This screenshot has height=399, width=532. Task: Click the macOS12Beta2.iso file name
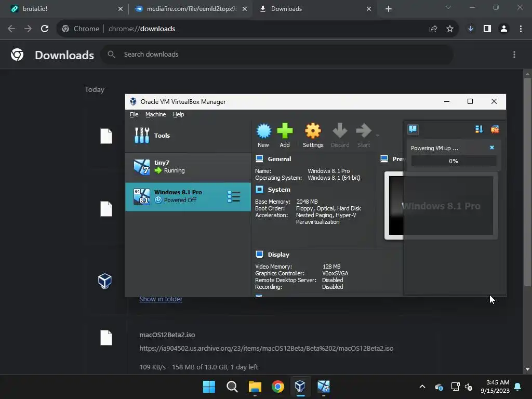click(167, 335)
